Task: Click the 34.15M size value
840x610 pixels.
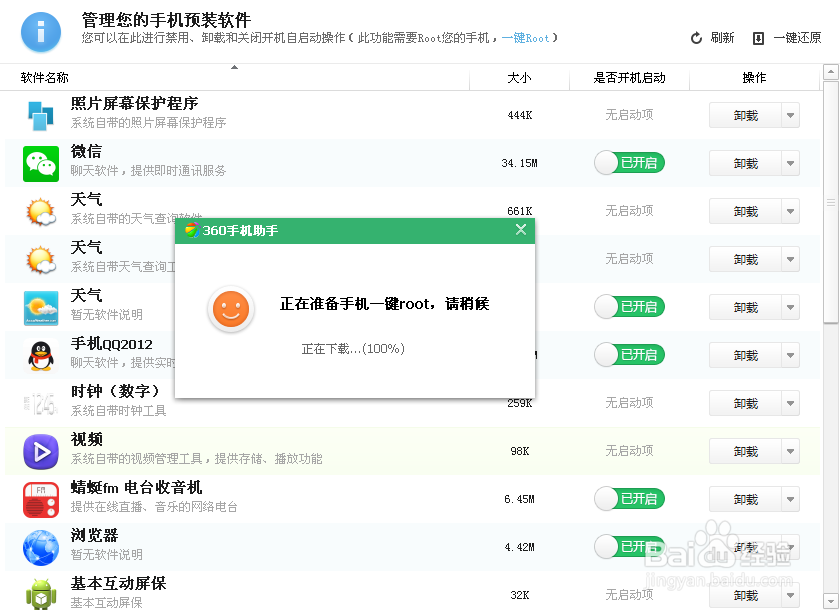Action: click(519, 163)
